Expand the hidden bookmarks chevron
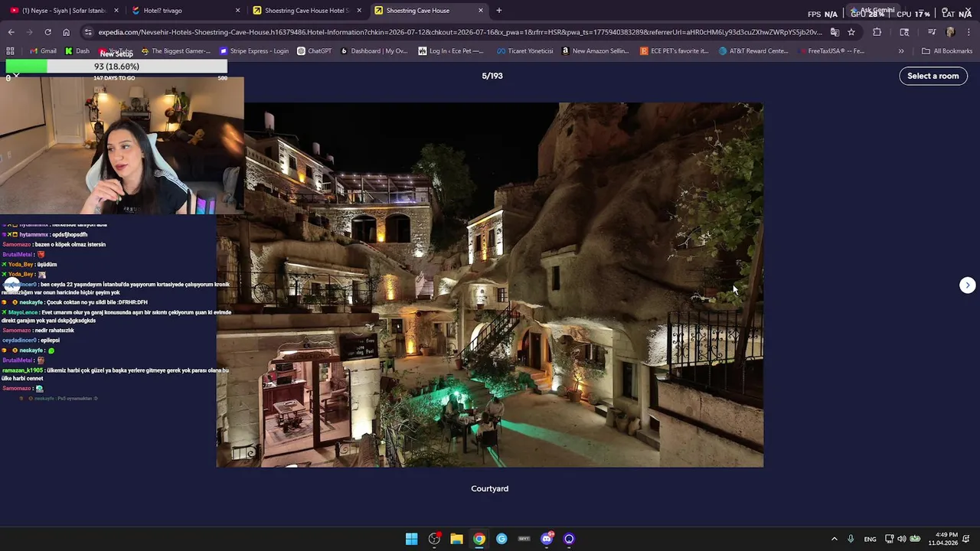Viewport: 980px width, 551px height. tap(901, 51)
